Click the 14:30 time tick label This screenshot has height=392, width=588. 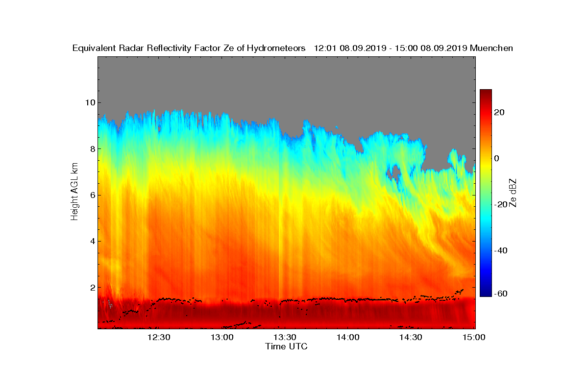(x=411, y=337)
